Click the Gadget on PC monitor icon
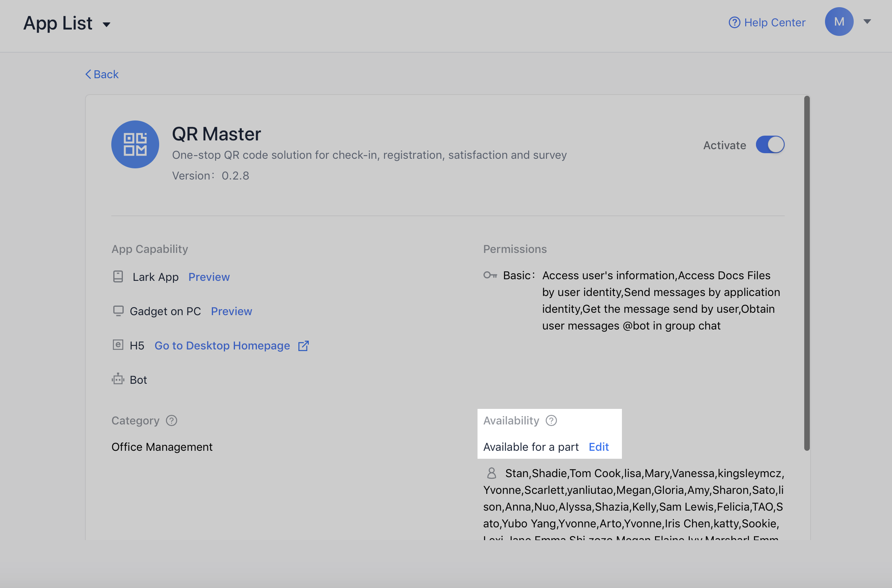 point(118,311)
